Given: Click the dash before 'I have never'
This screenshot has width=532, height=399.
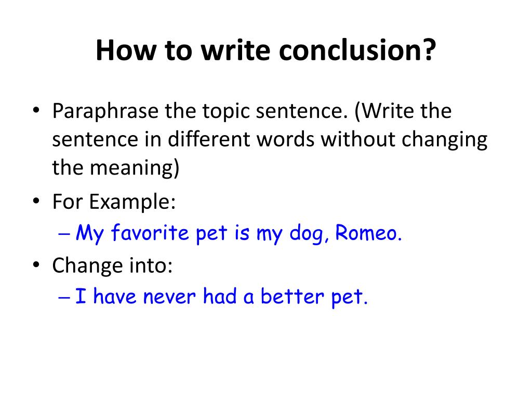Looking at the screenshot, I should (x=64, y=298).
